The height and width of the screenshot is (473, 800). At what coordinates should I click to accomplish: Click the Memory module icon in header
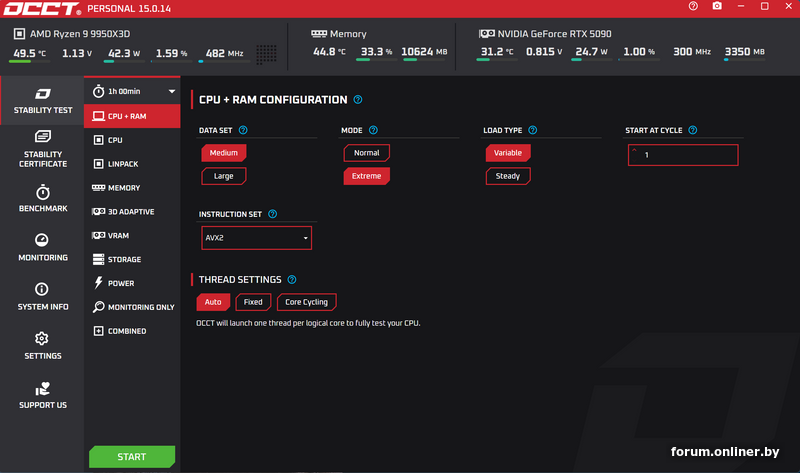pos(319,34)
